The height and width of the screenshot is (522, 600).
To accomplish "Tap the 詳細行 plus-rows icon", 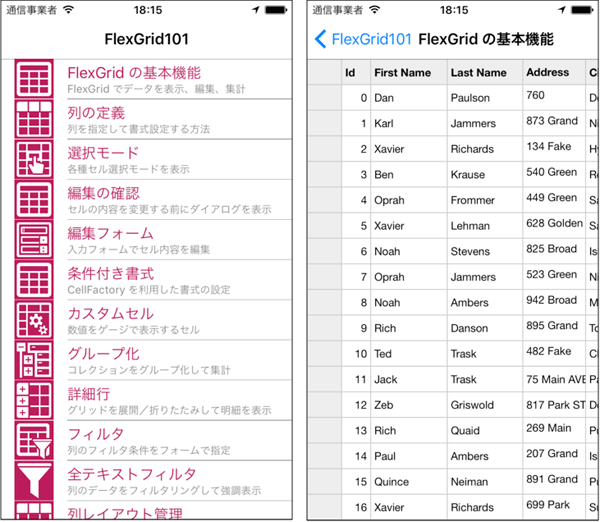I will [x=34, y=400].
